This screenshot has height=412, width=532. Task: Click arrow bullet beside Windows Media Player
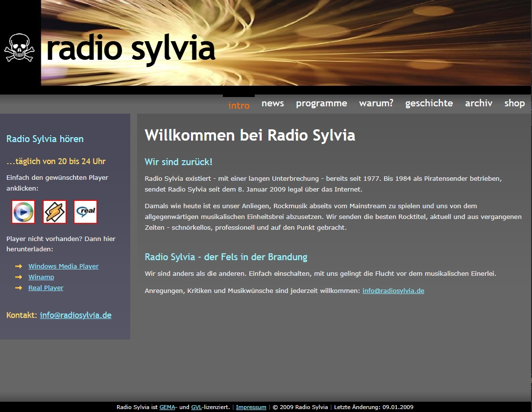tap(19, 267)
